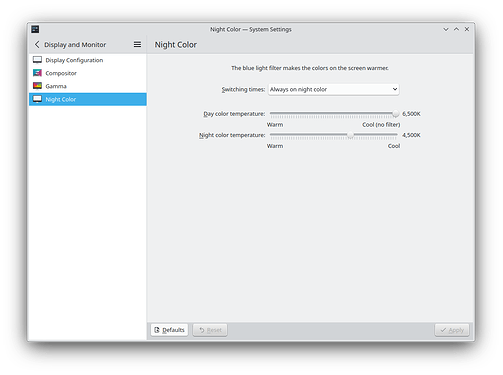
Task: Select Night Color in the sidebar
Action: coord(88,99)
